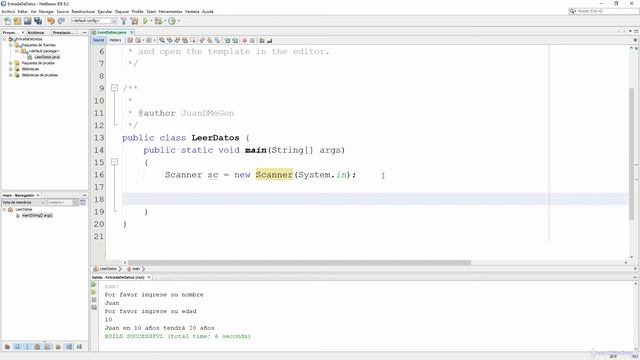Click the Open Project toolbar icon
Image resolution: width=640 pixels, height=360 pixels.
[27, 21]
